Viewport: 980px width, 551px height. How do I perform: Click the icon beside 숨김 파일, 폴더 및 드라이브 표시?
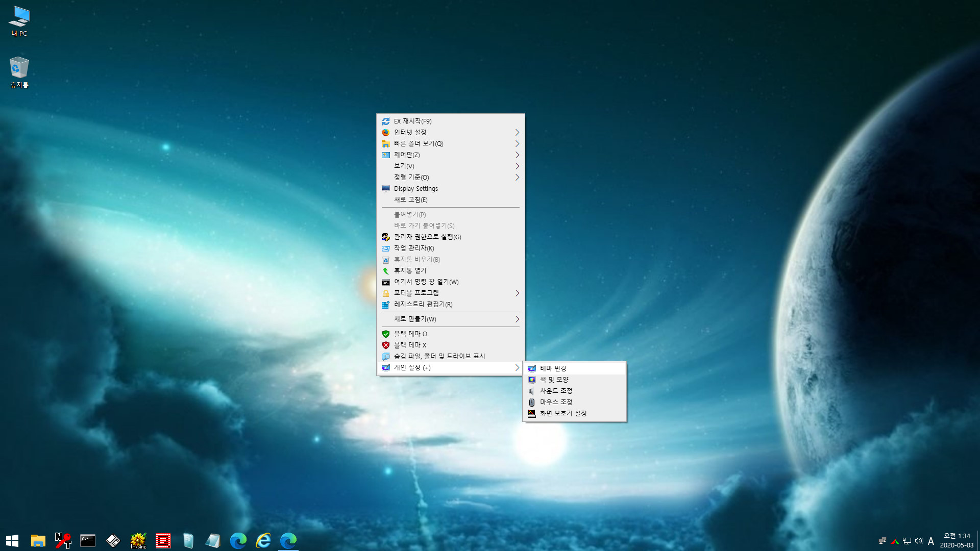[386, 357]
